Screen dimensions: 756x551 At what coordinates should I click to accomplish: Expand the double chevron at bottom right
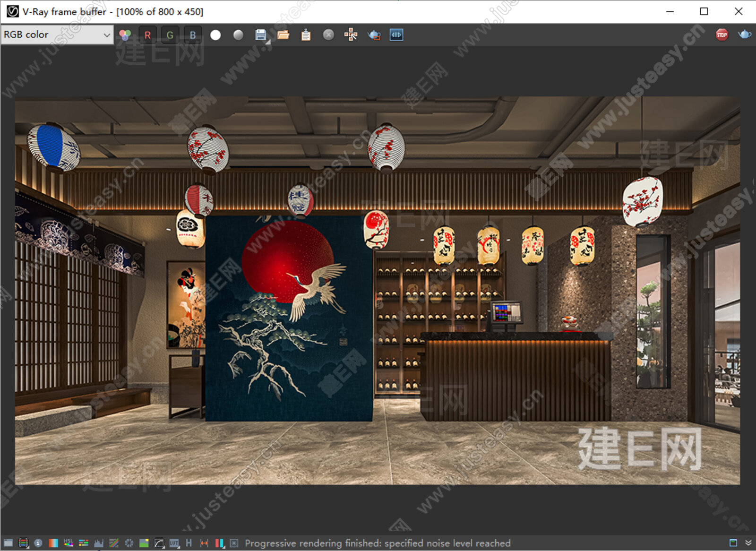pyautogui.click(x=748, y=542)
